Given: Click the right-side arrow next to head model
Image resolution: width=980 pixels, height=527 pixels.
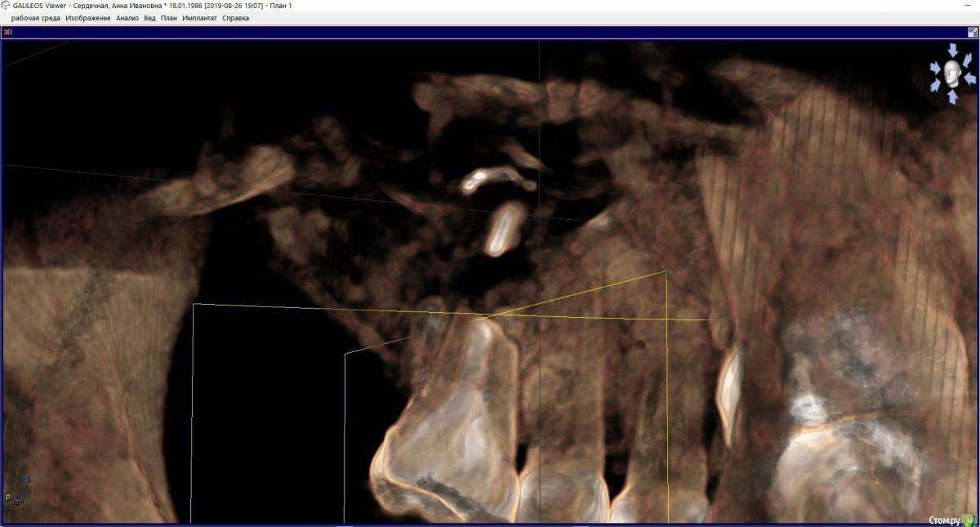Looking at the screenshot, I should pyautogui.click(x=970, y=78).
